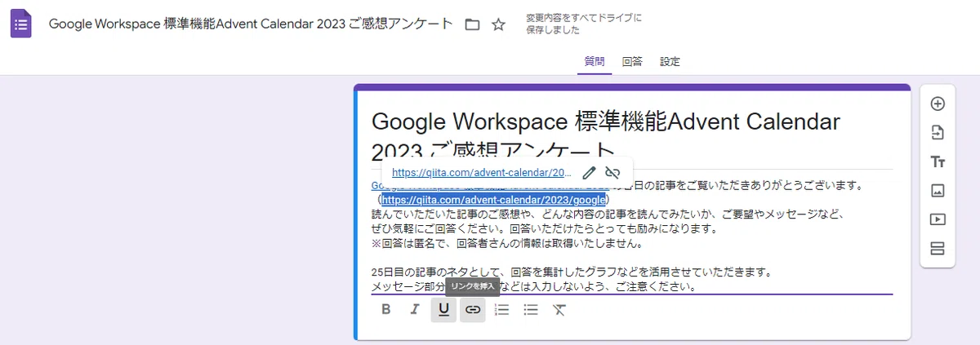Switch to the 質問 tab
The width and height of the screenshot is (980, 345).
tap(595, 61)
